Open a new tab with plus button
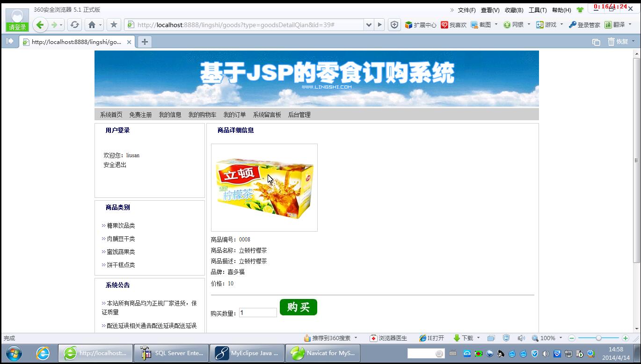 coord(145,42)
